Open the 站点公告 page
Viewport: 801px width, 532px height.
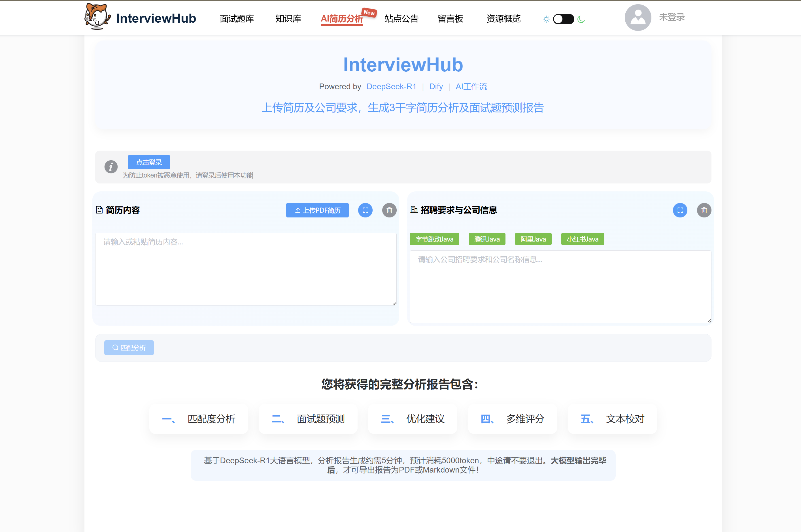[x=401, y=19]
